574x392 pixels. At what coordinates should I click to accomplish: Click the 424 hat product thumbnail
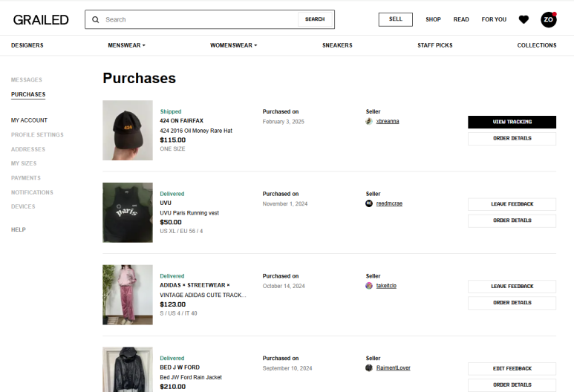click(x=128, y=131)
